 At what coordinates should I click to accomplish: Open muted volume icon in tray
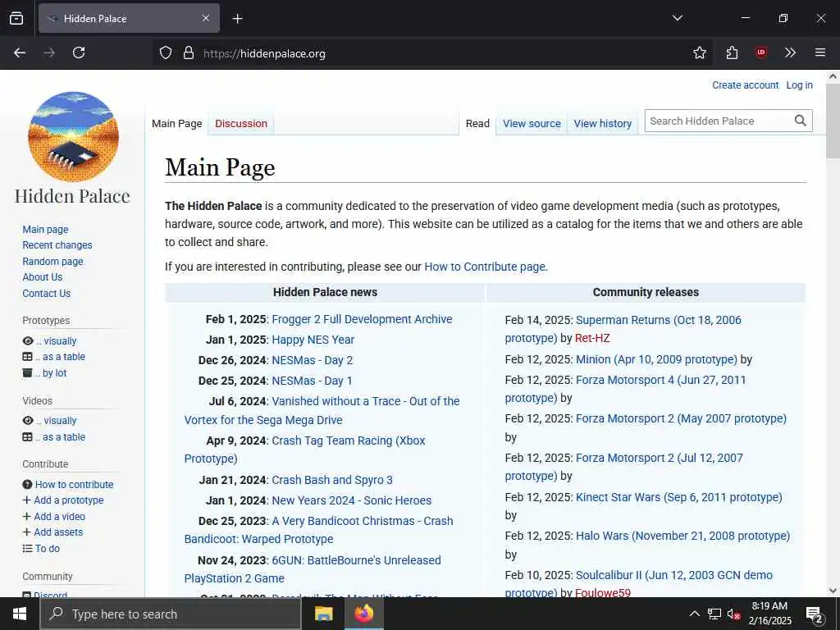pyautogui.click(x=734, y=614)
